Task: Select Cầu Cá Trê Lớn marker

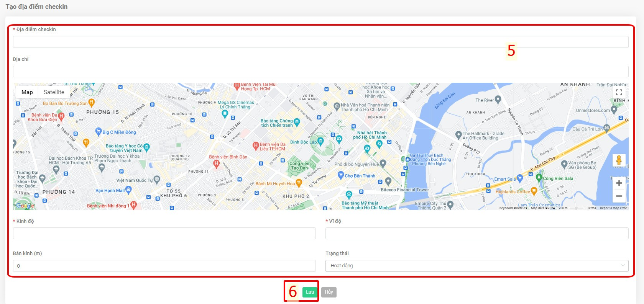Action: pos(606,127)
